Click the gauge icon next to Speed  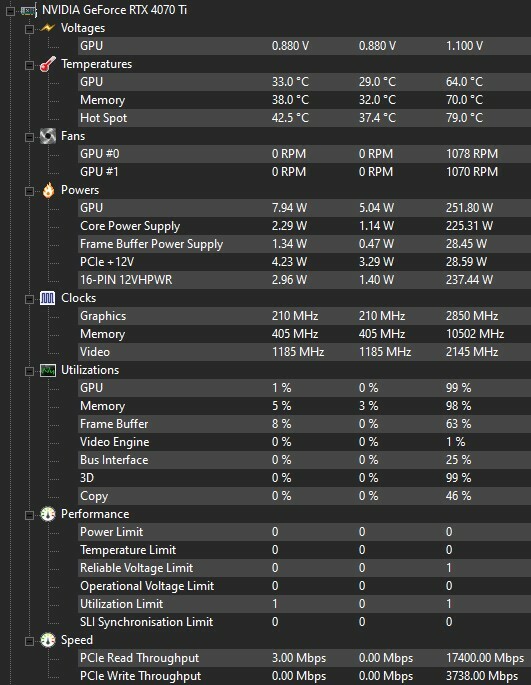(48, 640)
